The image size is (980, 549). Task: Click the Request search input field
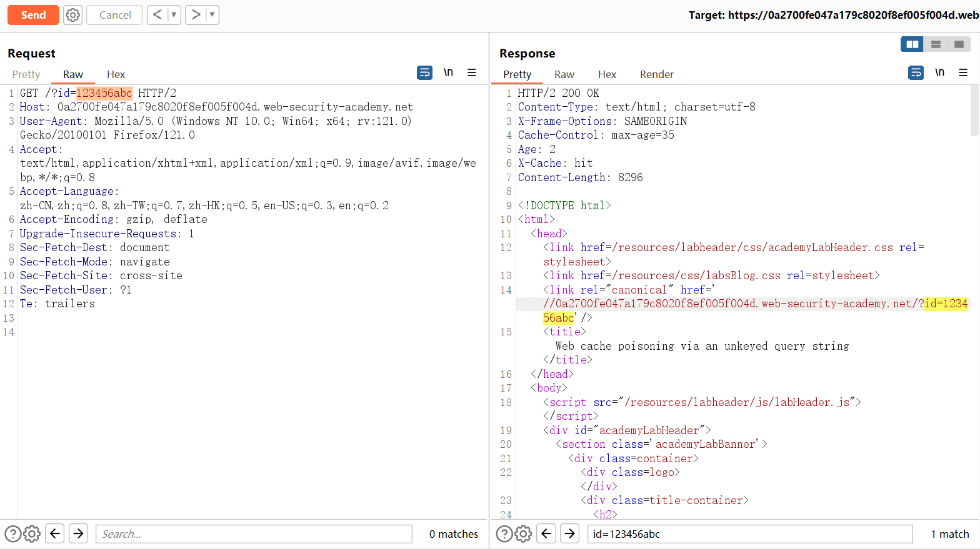click(254, 534)
